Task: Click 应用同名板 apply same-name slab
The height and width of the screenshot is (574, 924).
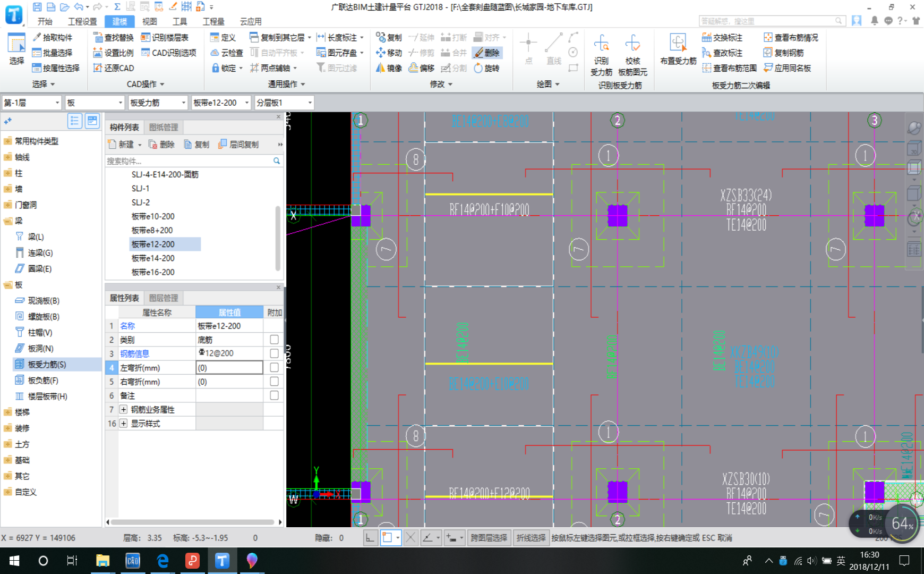Action: (787, 68)
